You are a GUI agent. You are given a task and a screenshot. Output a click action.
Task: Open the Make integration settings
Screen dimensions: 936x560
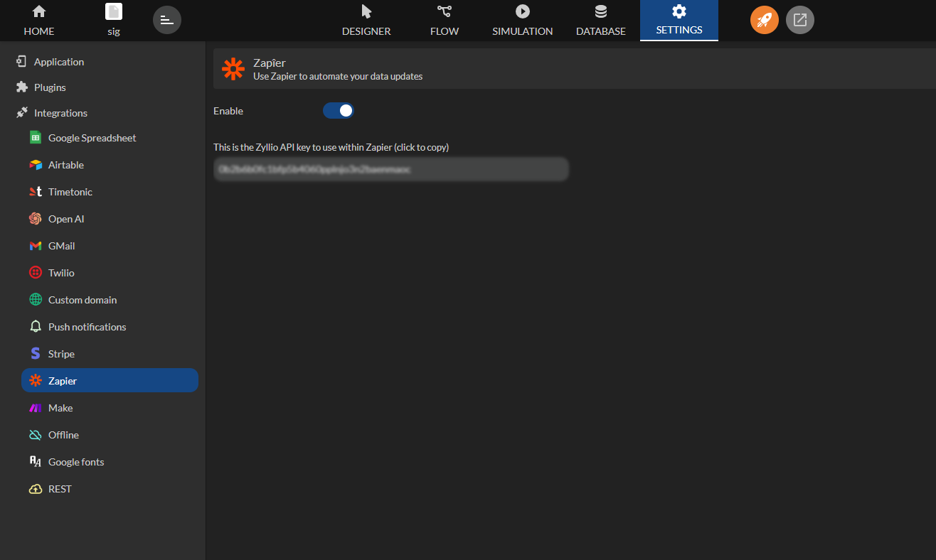coord(110,408)
